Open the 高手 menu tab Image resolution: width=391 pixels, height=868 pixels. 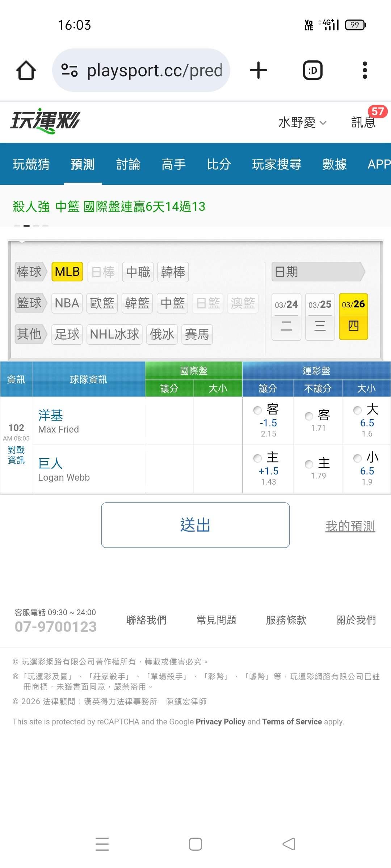pyautogui.click(x=174, y=164)
